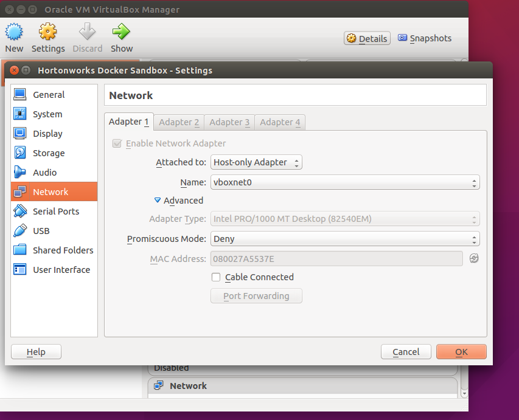
Task: Click the New machine toolbar icon
Action: (14, 32)
